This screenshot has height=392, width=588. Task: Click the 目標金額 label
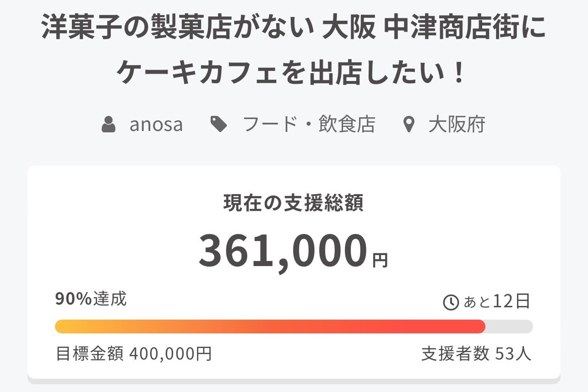89,354
